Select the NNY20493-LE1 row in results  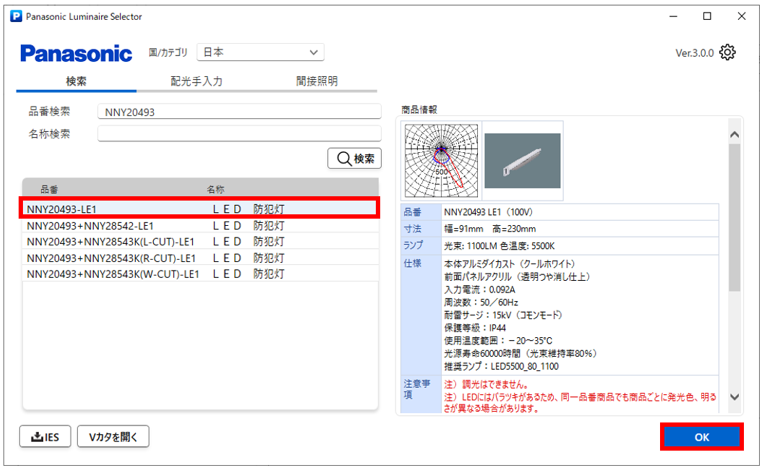click(x=201, y=209)
